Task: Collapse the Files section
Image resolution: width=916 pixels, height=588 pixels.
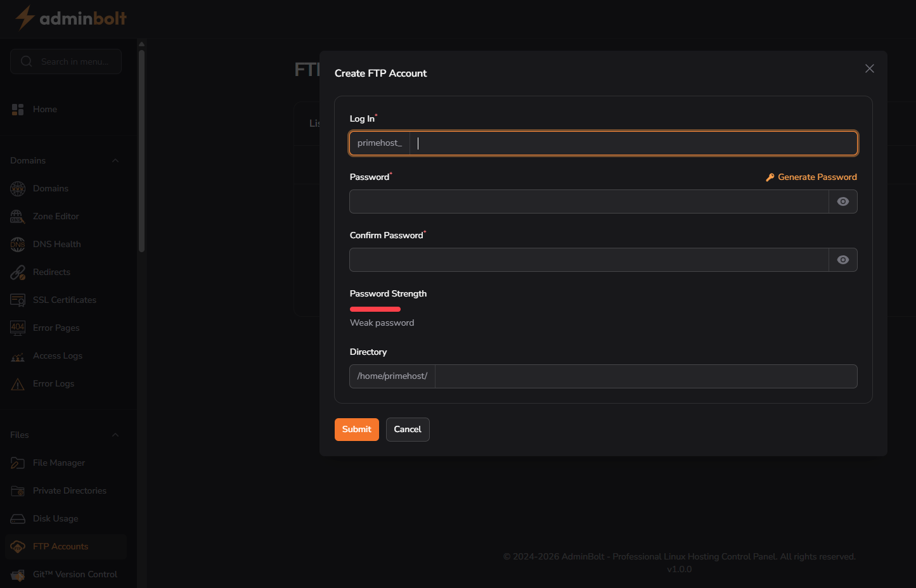Action: tap(115, 435)
